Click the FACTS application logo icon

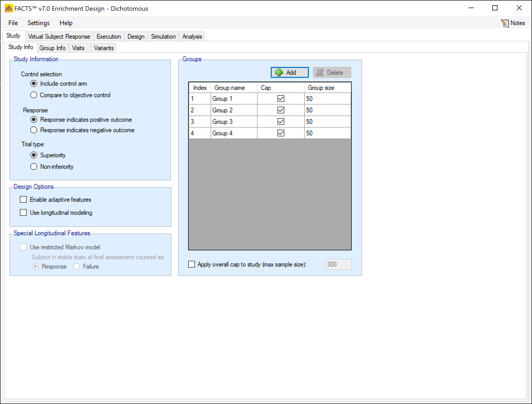(x=9, y=8)
